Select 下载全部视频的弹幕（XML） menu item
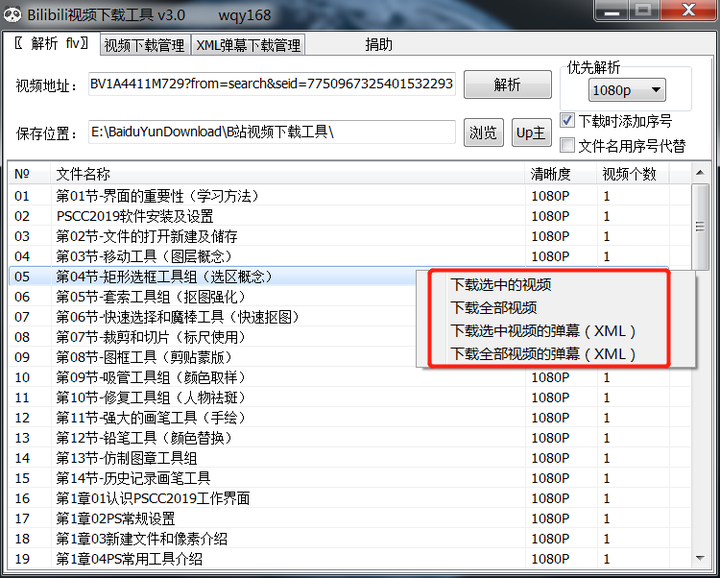The width and height of the screenshot is (720, 578). pyautogui.click(x=543, y=354)
